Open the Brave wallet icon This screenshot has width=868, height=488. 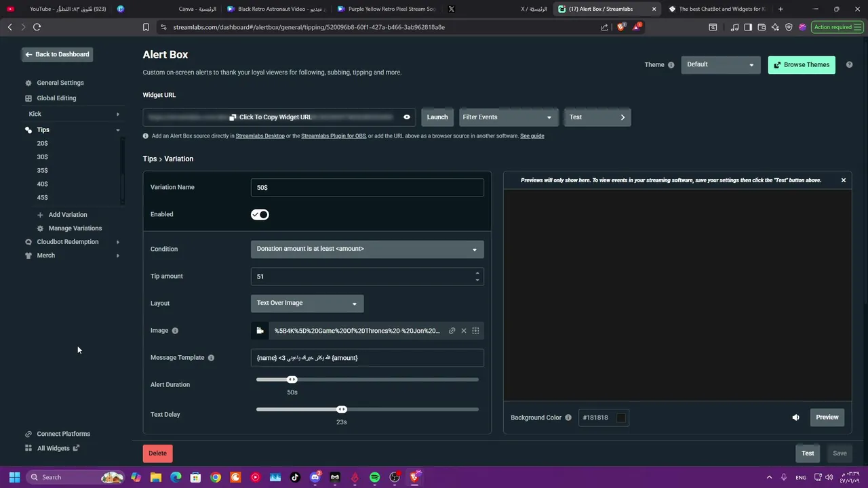point(762,27)
